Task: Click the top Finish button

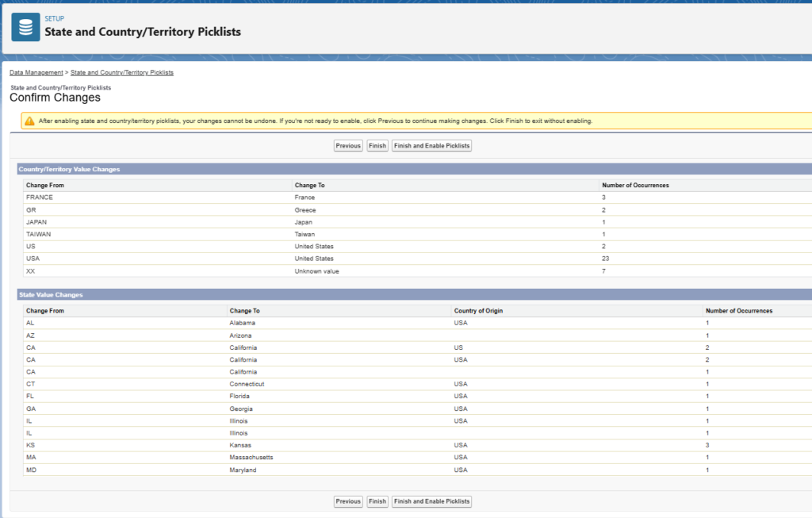Action: tap(377, 146)
